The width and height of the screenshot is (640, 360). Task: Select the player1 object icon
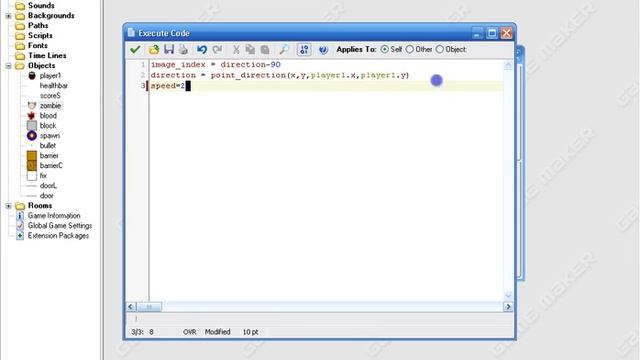[32, 76]
